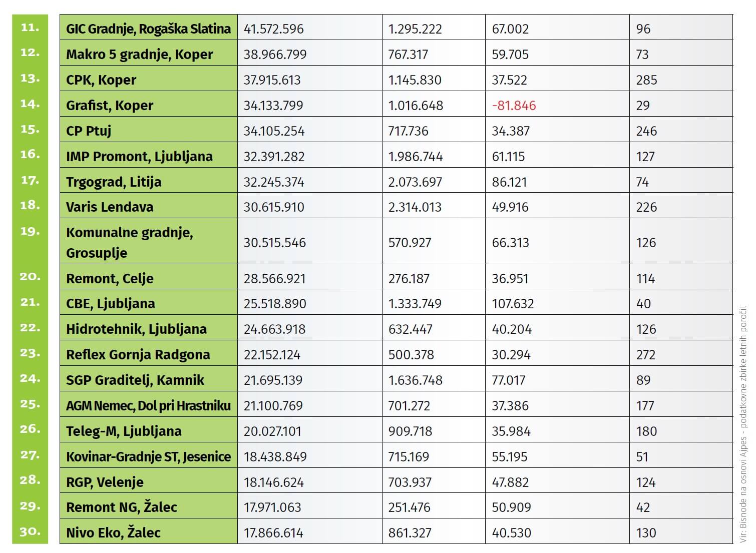Click the CPK, Koper company name
The image size is (756, 553).
(x=101, y=80)
